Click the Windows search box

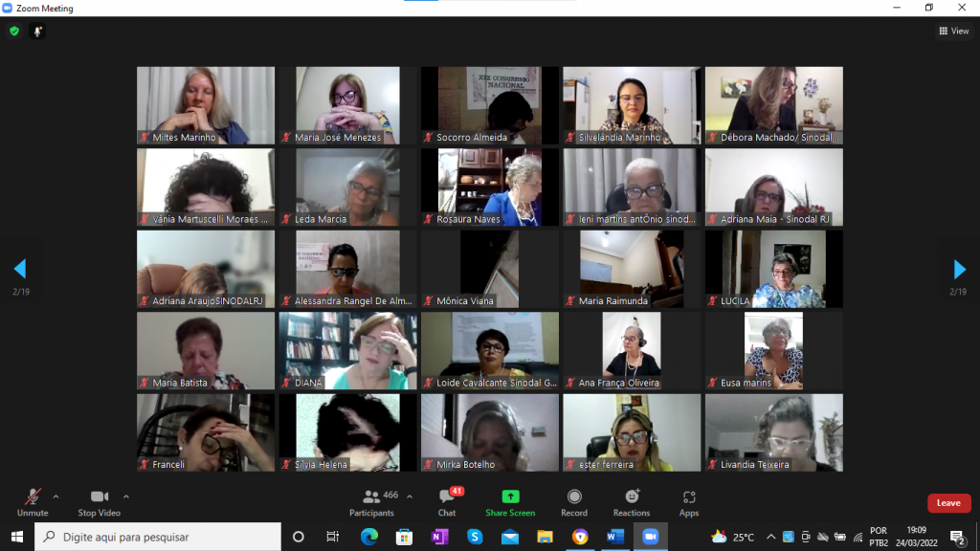[158, 537]
